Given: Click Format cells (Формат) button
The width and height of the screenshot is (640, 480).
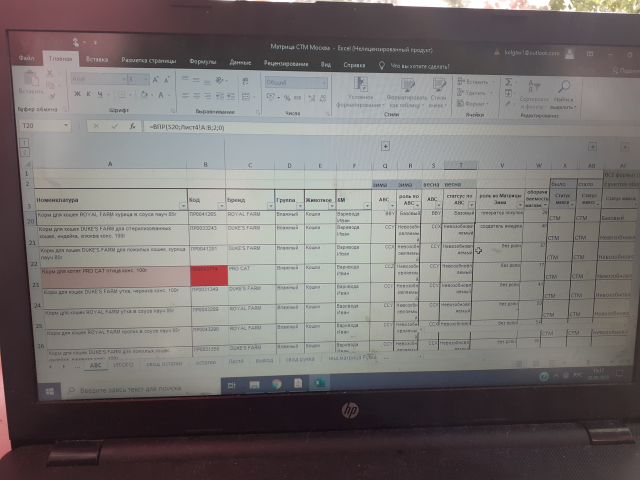Looking at the screenshot, I should pyautogui.click(x=471, y=104).
